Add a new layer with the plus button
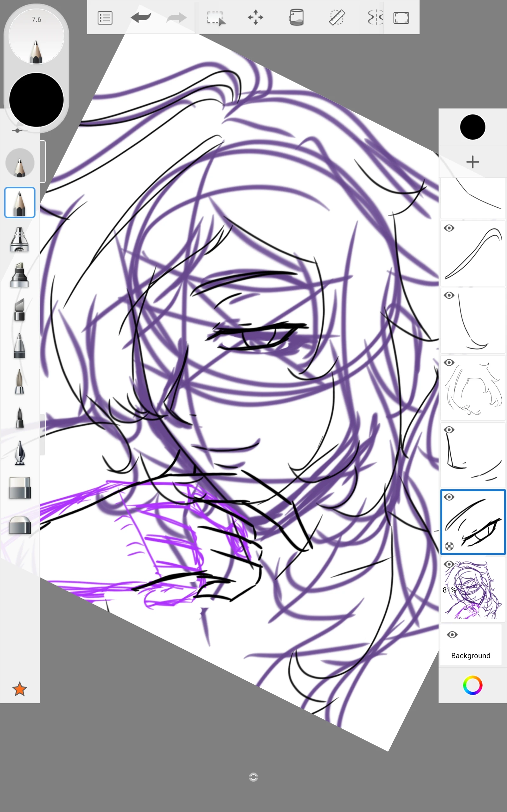 472,162
